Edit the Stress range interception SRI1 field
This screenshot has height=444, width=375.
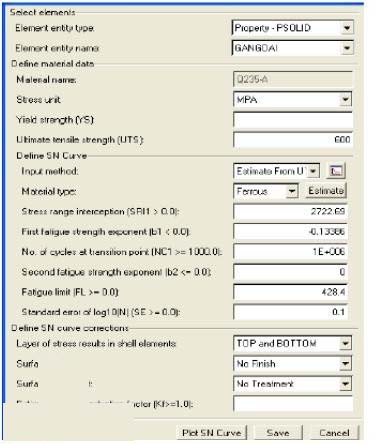(x=290, y=211)
